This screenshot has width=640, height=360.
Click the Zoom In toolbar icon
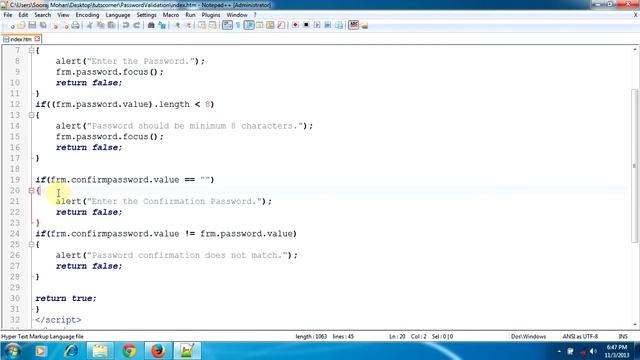tap(177, 25)
